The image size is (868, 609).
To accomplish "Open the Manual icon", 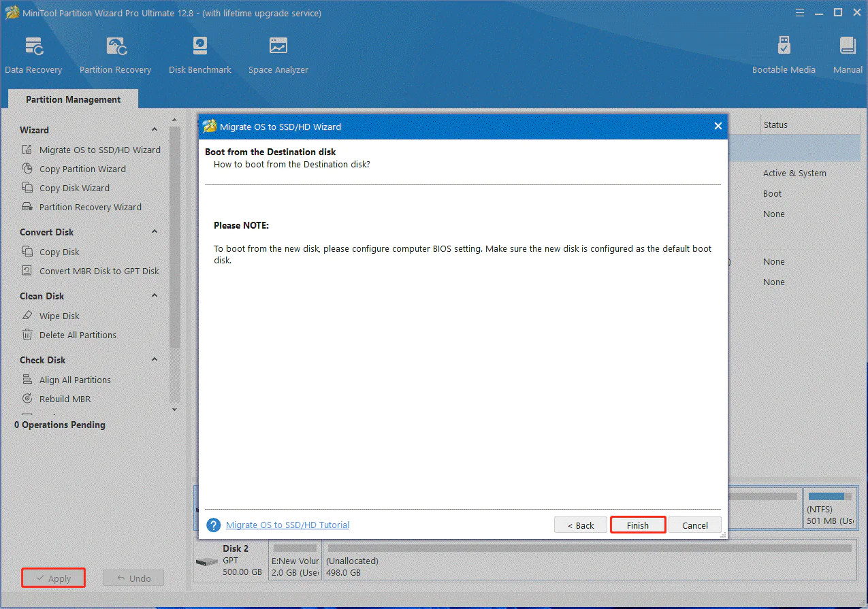I will (x=848, y=55).
